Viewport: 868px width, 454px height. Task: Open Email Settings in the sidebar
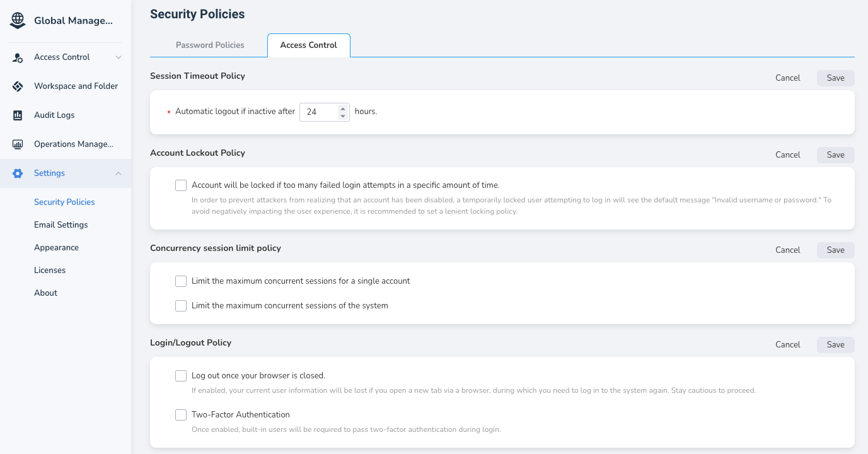click(61, 225)
